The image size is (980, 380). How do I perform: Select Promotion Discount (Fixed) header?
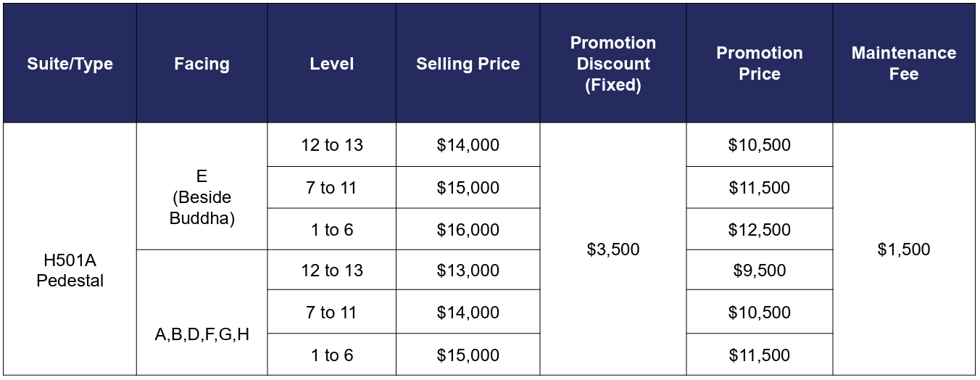tap(612, 63)
